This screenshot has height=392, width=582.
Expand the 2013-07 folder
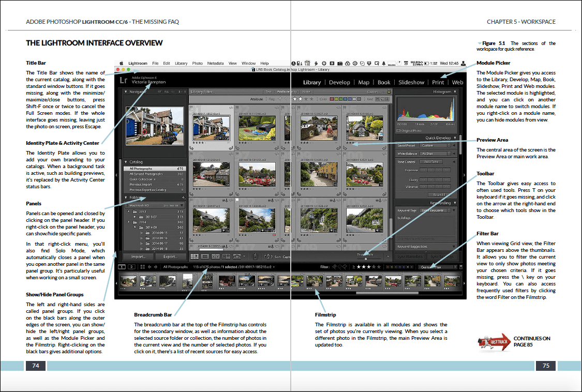(135, 217)
